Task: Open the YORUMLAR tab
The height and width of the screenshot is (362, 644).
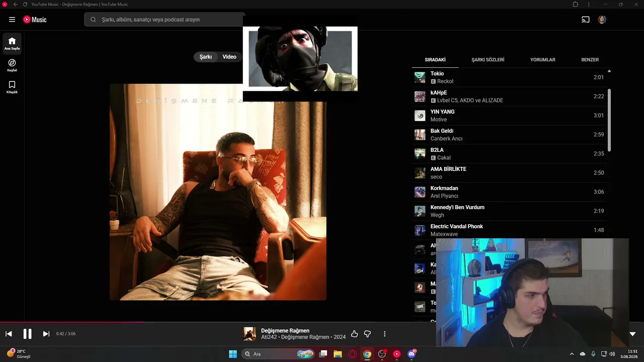Action: point(543,60)
